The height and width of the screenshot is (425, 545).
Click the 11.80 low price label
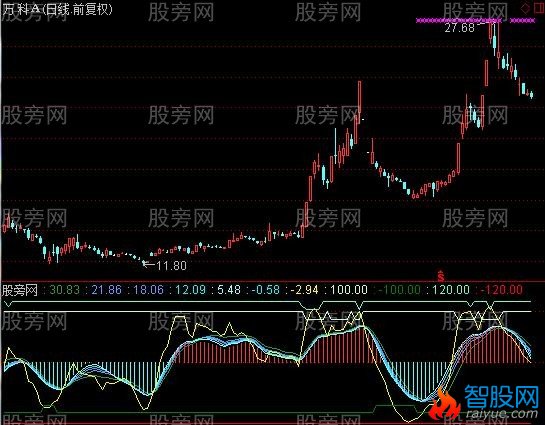coord(171,266)
